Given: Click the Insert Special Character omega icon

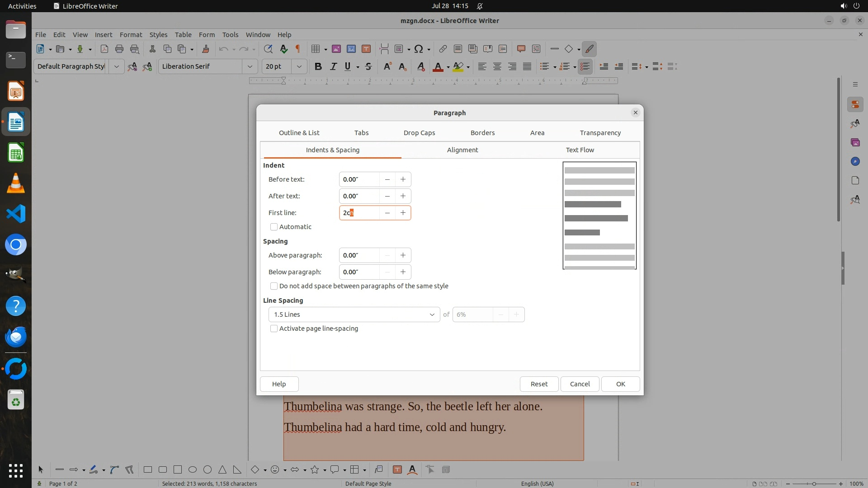Looking at the screenshot, I should [x=419, y=49].
